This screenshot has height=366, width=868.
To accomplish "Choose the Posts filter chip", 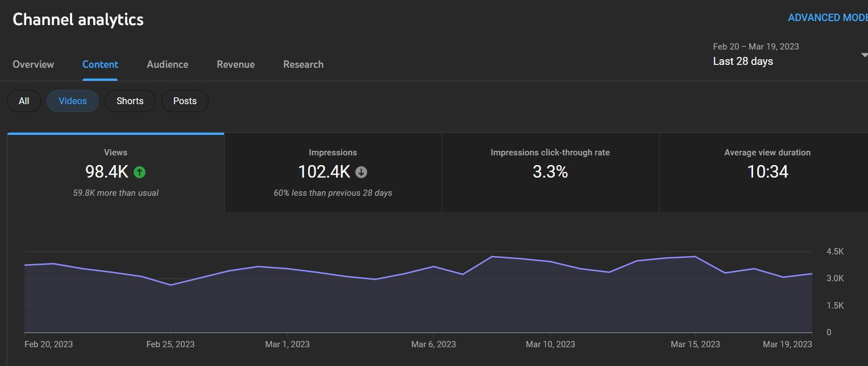I will [185, 101].
